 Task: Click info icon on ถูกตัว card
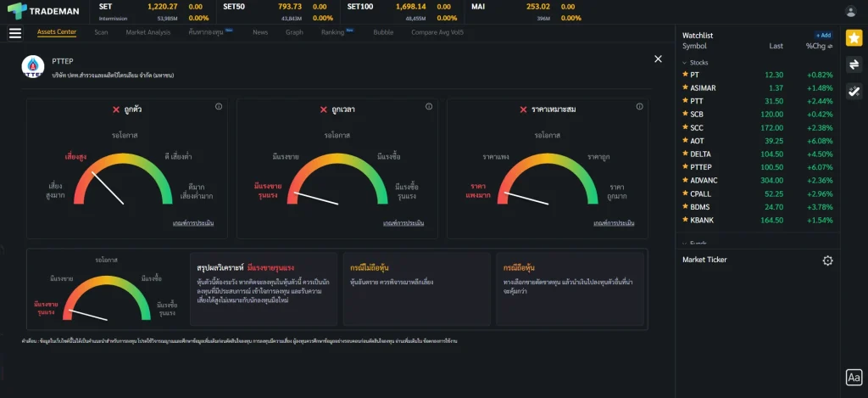pos(219,107)
